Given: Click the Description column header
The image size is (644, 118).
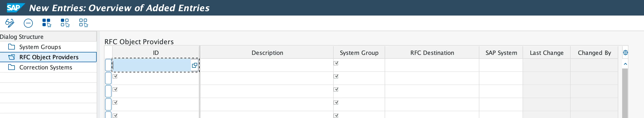Looking at the screenshot, I should coord(267,53).
